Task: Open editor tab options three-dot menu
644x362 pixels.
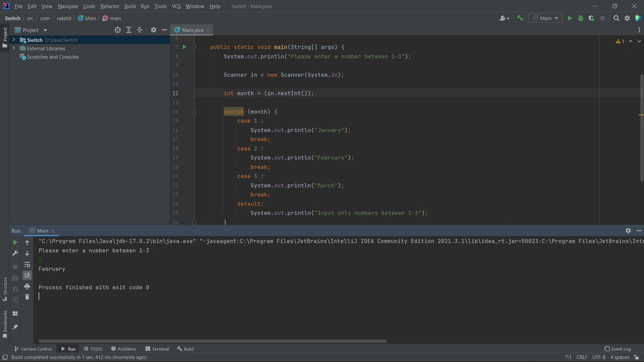Action: (x=638, y=30)
